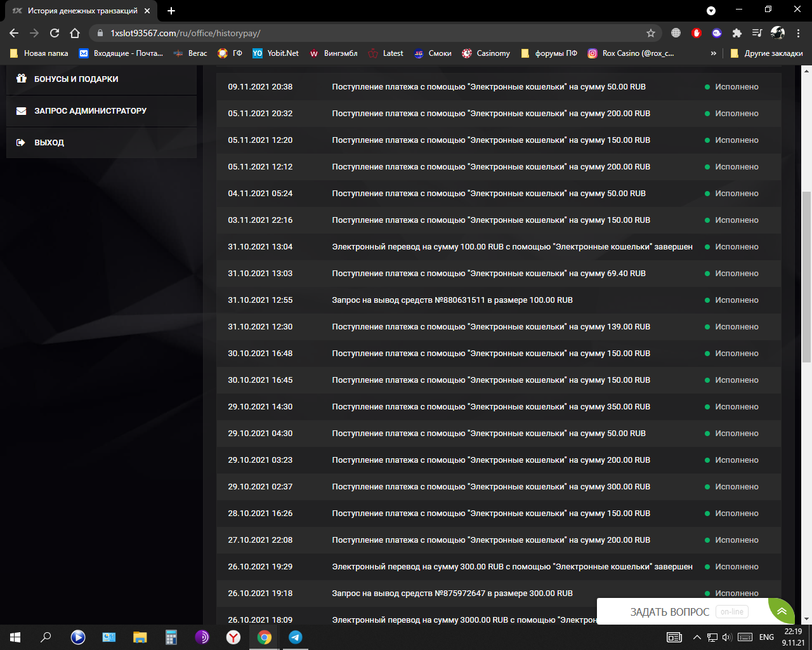Open Yandex Browser from the taskbar

pos(233,637)
